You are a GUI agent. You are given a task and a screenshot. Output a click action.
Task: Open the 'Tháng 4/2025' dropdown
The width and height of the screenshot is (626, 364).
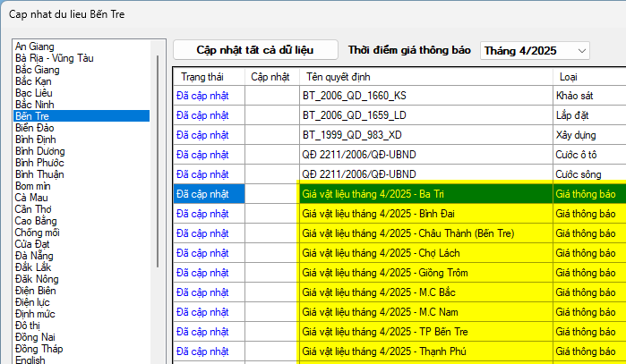[x=535, y=51]
